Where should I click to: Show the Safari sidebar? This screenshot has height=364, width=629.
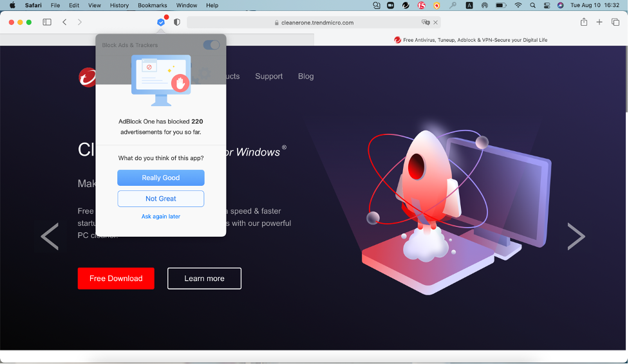pos(47,22)
